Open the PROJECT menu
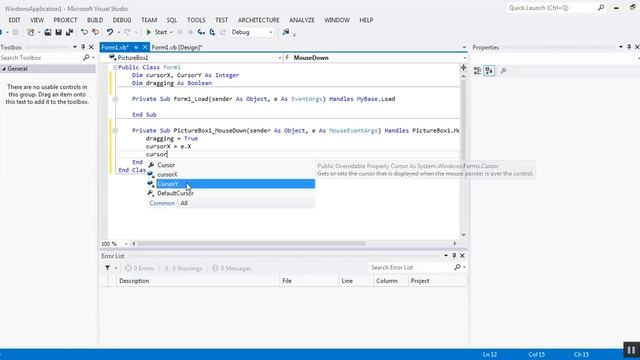The width and height of the screenshot is (640, 360). coord(65,20)
